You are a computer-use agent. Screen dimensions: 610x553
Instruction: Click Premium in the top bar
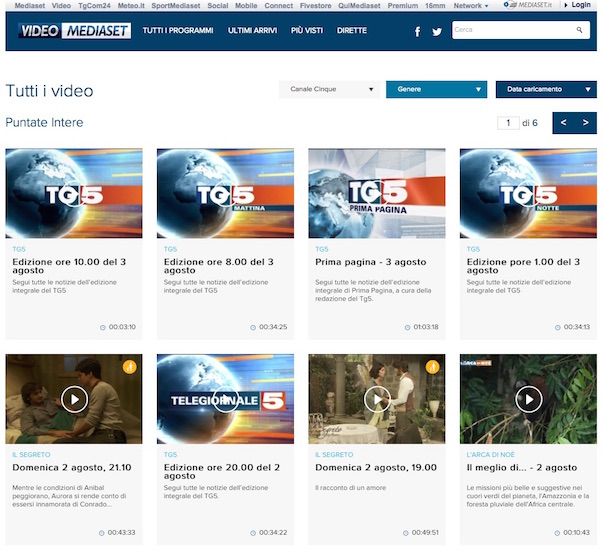pos(403,6)
